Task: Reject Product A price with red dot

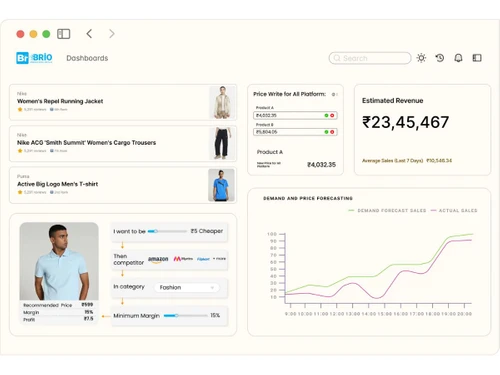Action: point(332,115)
